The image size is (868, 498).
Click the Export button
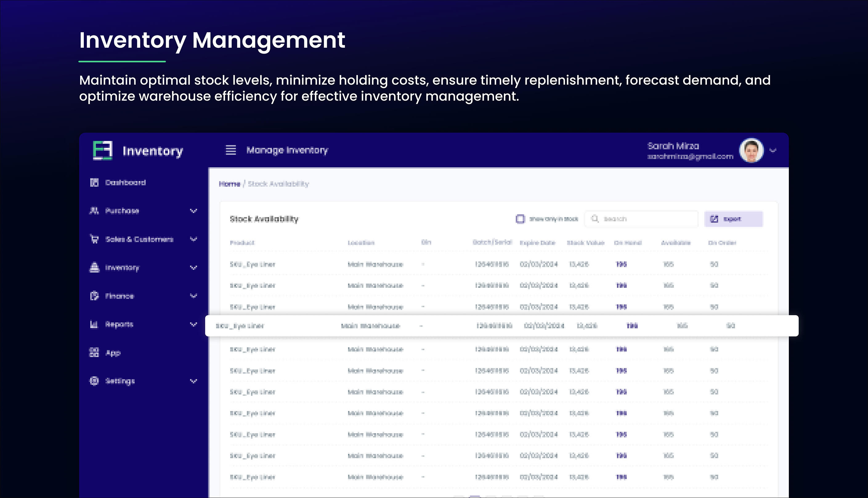point(733,219)
